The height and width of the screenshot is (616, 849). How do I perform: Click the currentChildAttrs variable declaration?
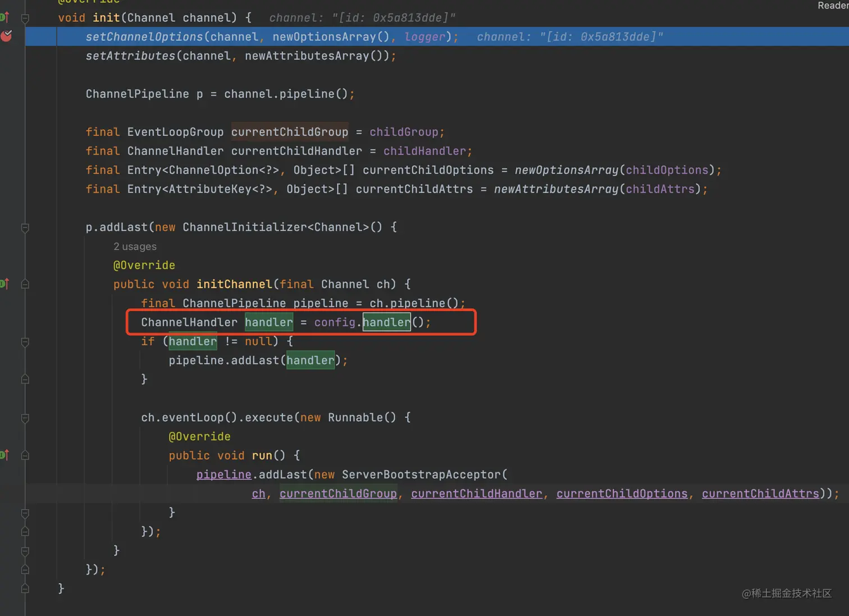pos(414,189)
